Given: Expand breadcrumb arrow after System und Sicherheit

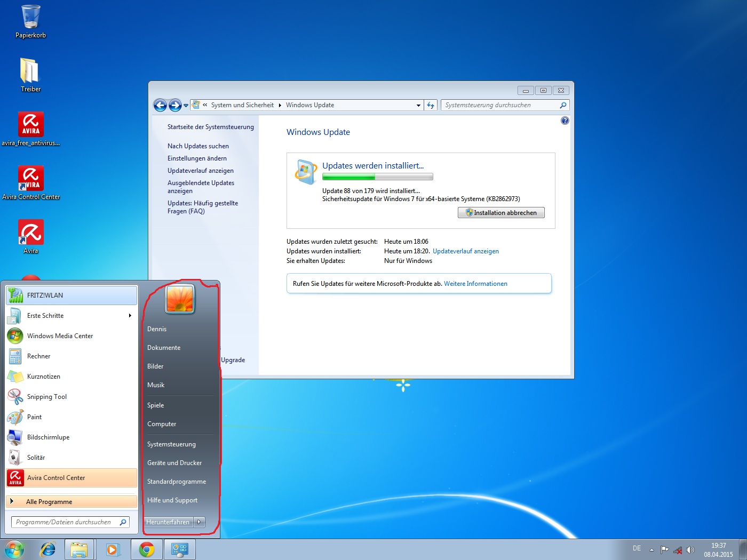Looking at the screenshot, I should click(280, 105).
